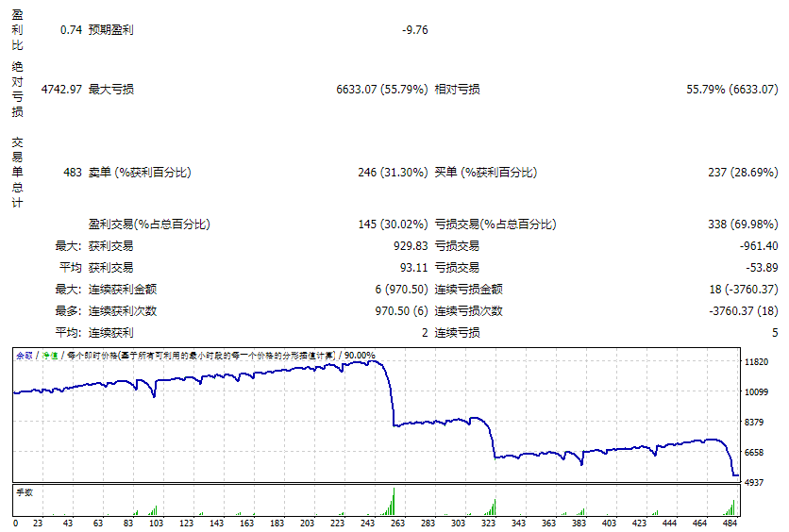Select the 连续获利次数 label

[x=123, y=310]
